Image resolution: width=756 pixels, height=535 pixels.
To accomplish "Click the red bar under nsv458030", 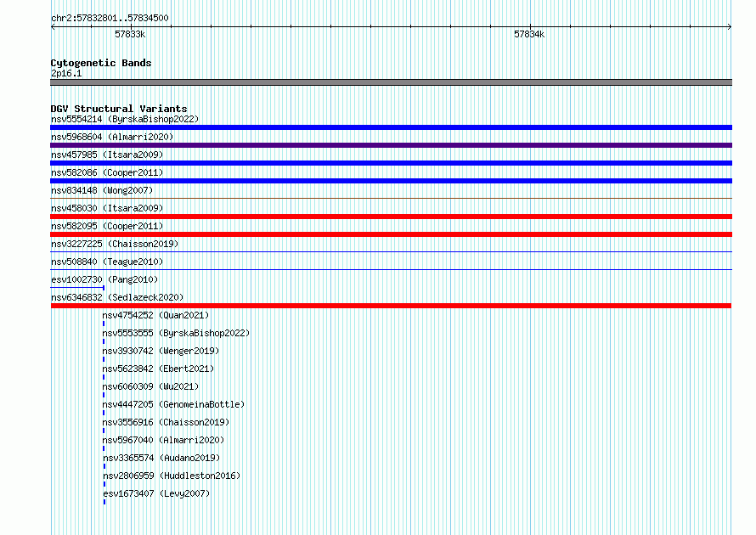I will coord(391,217).
